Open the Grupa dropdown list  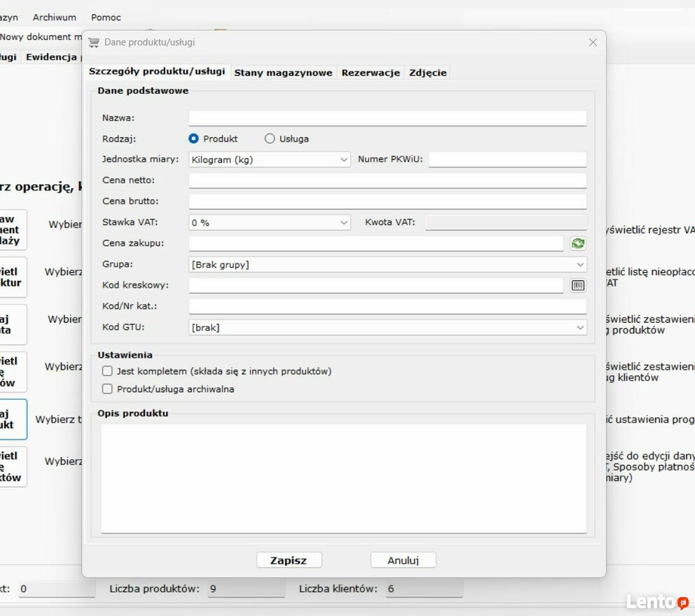[x=387, y=265]
